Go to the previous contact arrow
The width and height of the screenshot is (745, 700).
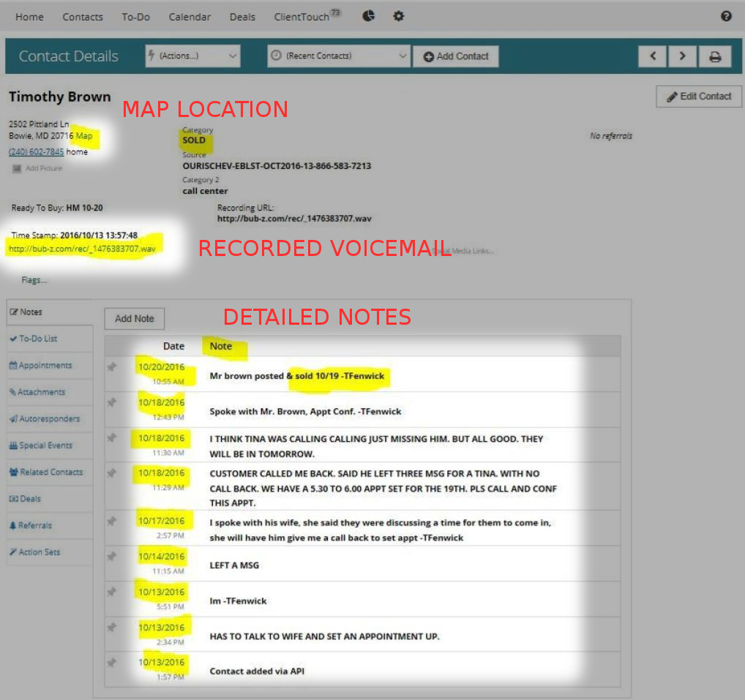[653, 56]
